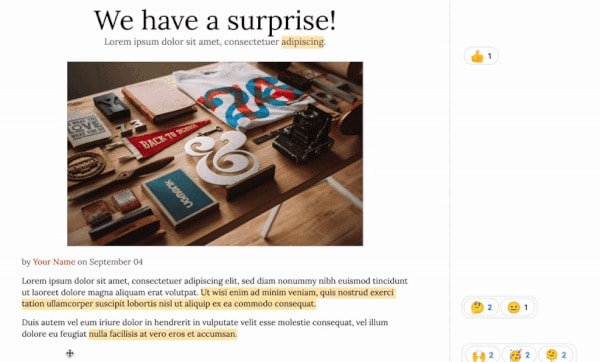The width and height of the screenshot is (600, 362).
Task: Click the highlighted Ut wisi enim passage
Action: click(208, 298)
